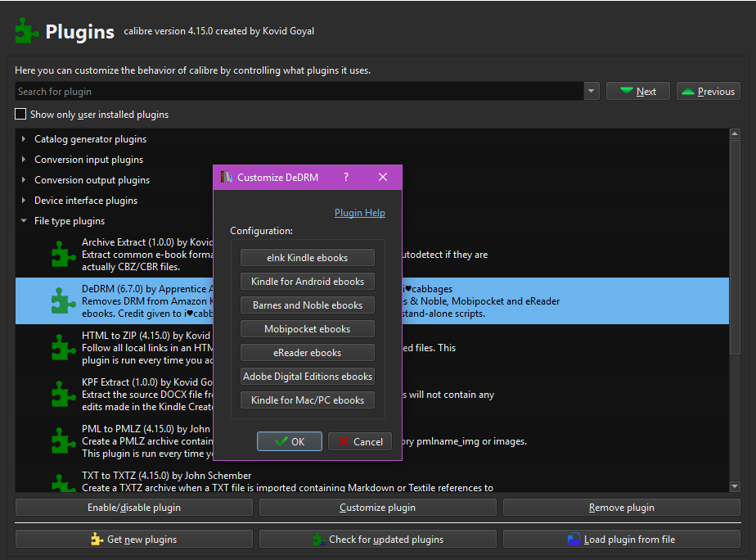756x560 pixels.
Task: Click Remove plugin button
Action: tap(622, 508)
